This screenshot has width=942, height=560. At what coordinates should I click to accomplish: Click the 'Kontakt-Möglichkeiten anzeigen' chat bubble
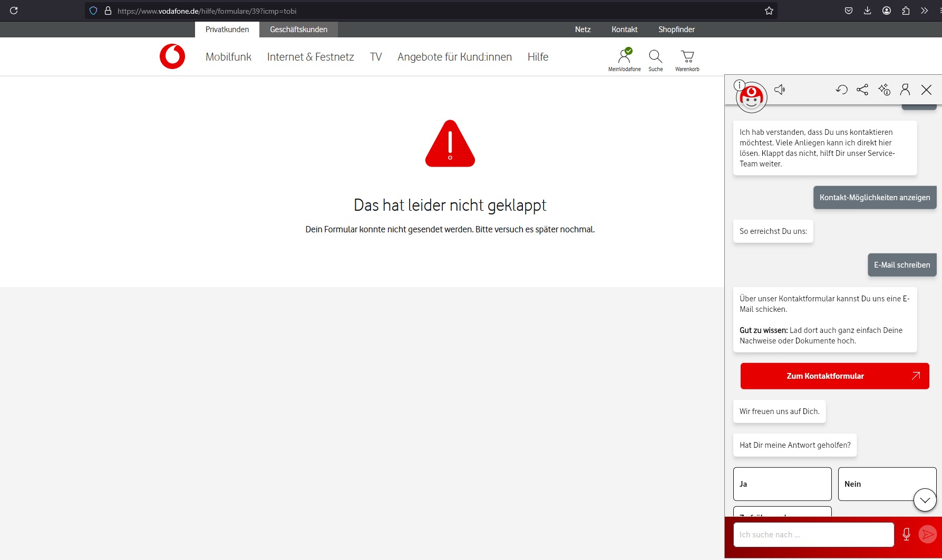(x=875, y=198)
